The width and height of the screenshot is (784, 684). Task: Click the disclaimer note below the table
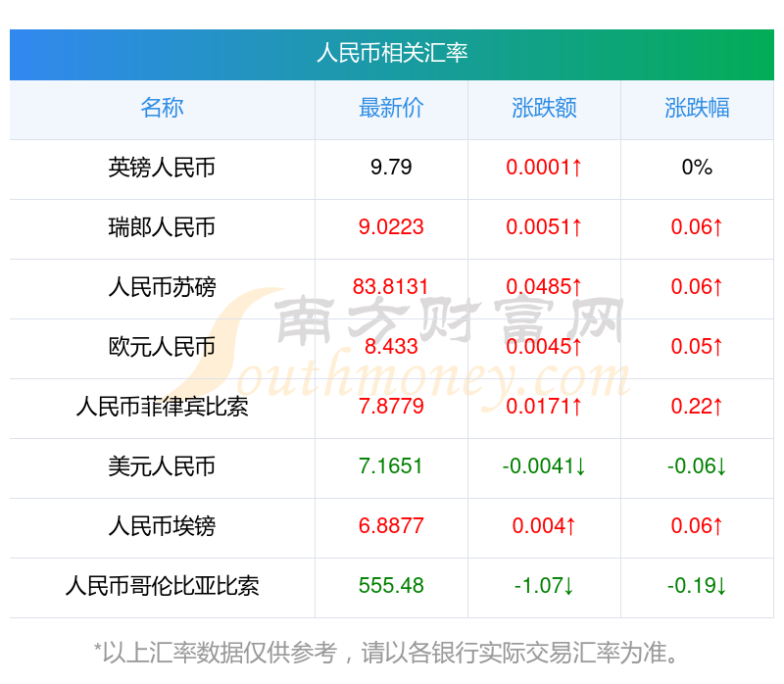tap(386, 653)
